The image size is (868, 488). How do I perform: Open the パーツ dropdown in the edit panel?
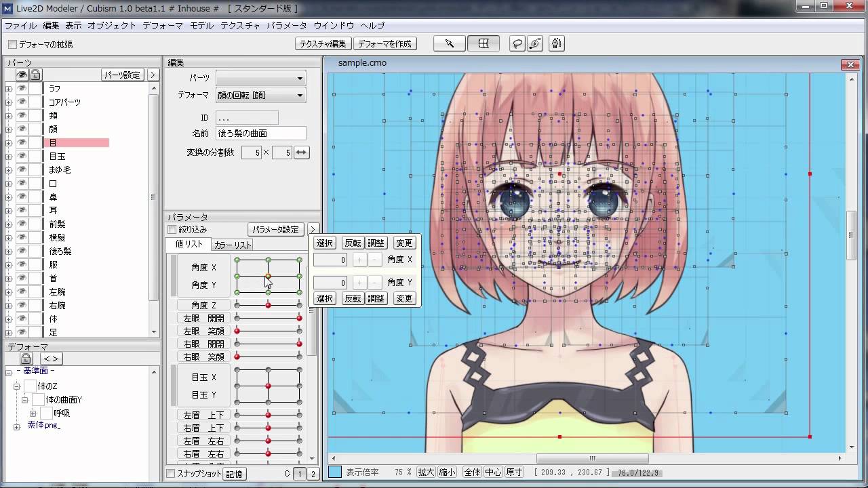pos(260,78)
